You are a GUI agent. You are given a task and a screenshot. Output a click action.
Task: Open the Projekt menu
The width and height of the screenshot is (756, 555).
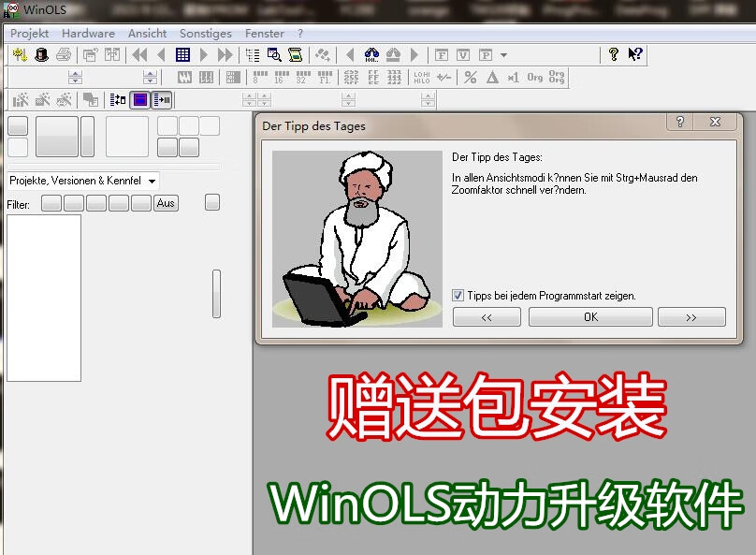pyautogui.click(x=29, y=34)
